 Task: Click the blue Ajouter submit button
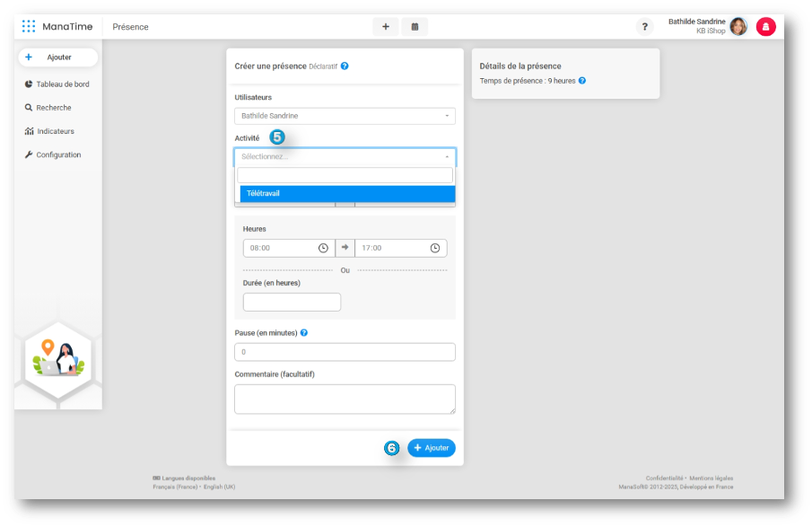click(x=432, y=448)
